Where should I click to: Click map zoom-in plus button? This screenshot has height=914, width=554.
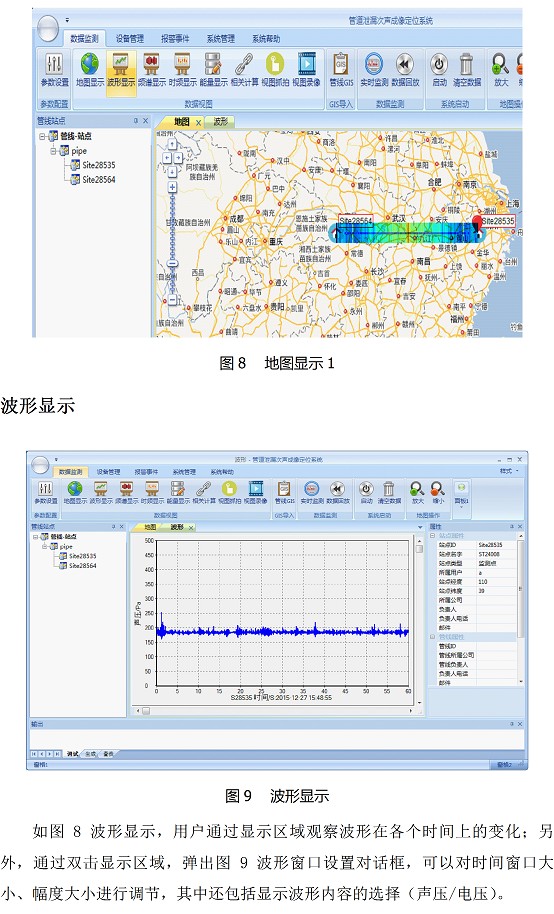(173, 187)
